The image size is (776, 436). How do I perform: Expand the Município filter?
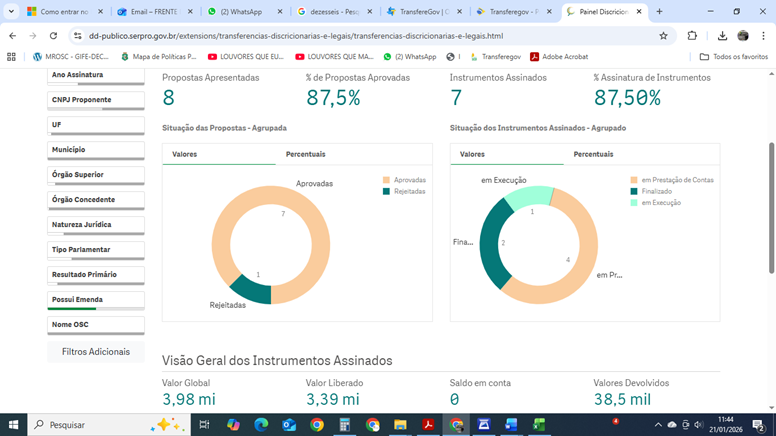pos(95,150)
